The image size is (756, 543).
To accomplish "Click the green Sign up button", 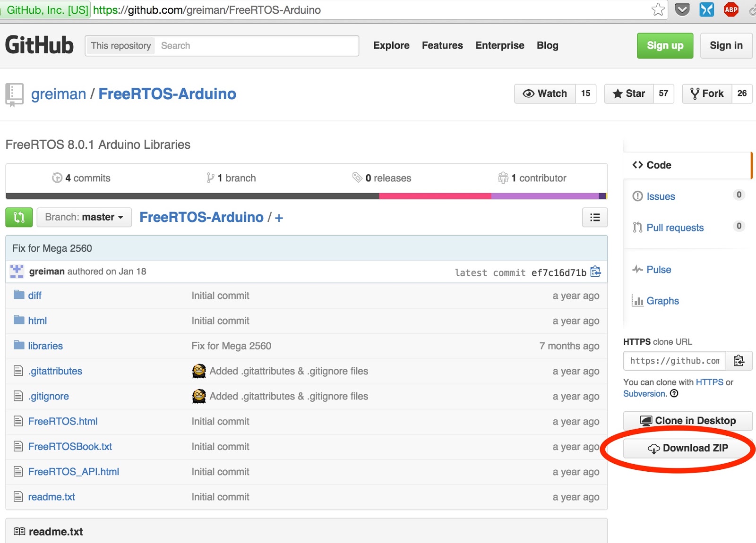I will [665, 46].
